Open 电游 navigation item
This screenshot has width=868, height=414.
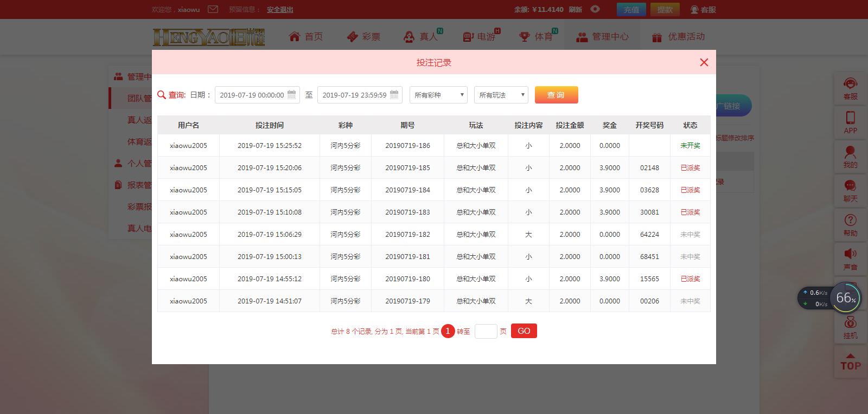click(480, 37)
